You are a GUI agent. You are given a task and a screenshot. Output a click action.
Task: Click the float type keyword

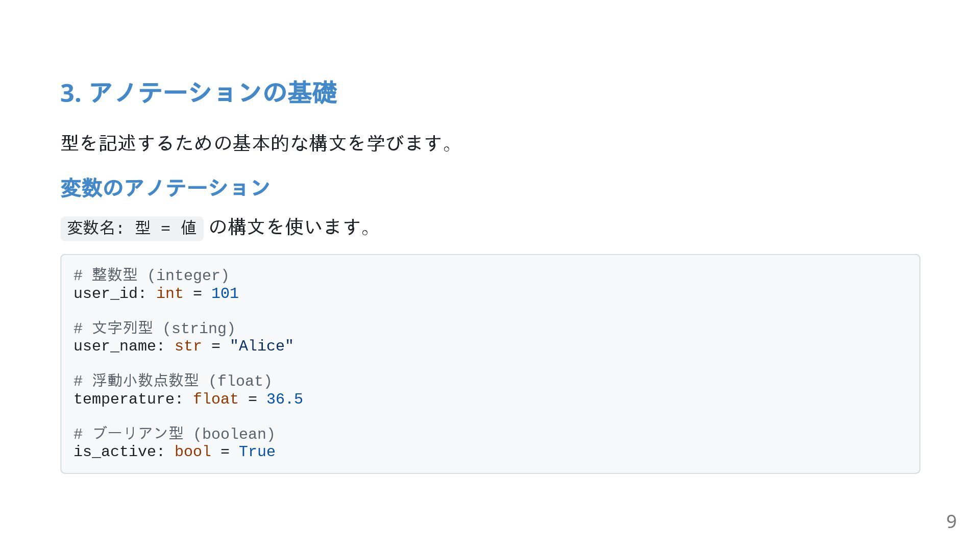(x=215, y=399)
